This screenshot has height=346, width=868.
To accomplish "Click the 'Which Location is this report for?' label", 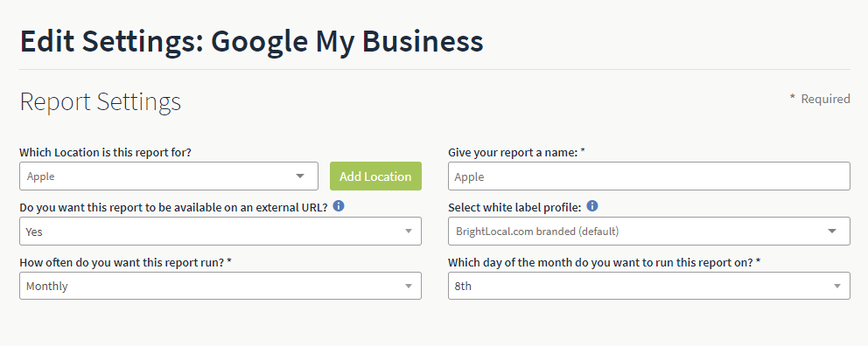I will coord(106,153).
